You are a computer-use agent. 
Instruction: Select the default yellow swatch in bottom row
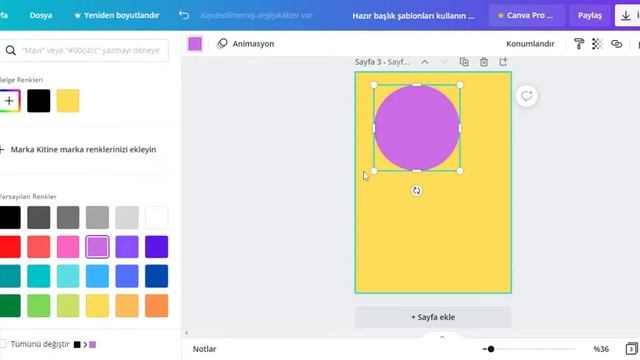(x=98, y=305)
